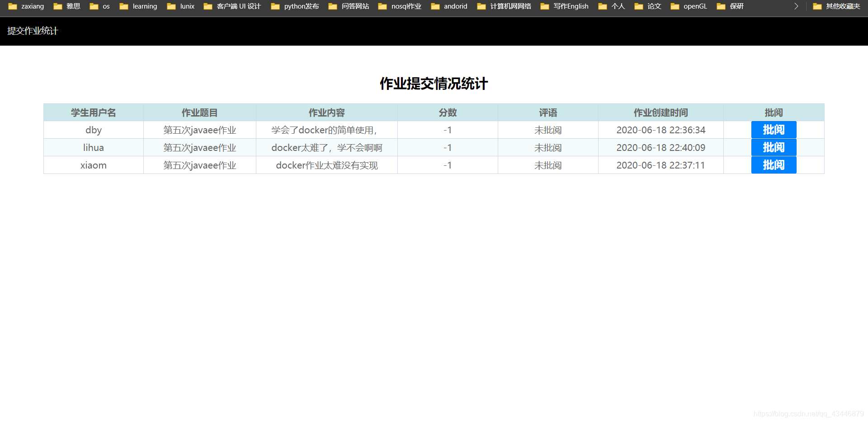Open the 写作English bookmark folder
Viewport: 868px width, 422px height.
565,6
